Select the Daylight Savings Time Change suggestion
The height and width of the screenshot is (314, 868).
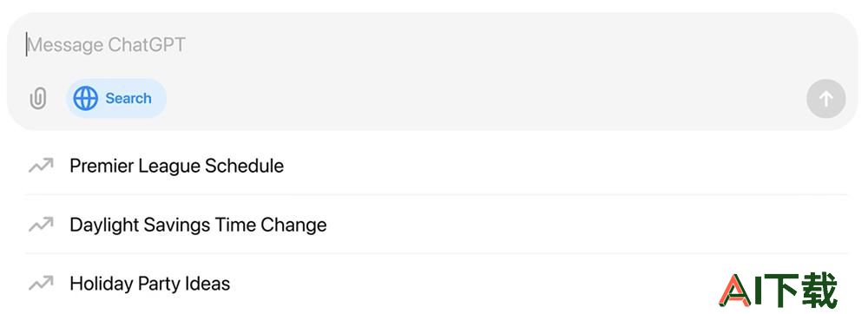click(x=437, y=225)
